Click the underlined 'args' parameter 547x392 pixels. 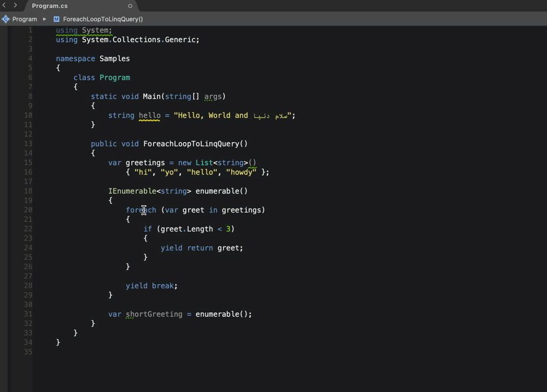[213, 96]
